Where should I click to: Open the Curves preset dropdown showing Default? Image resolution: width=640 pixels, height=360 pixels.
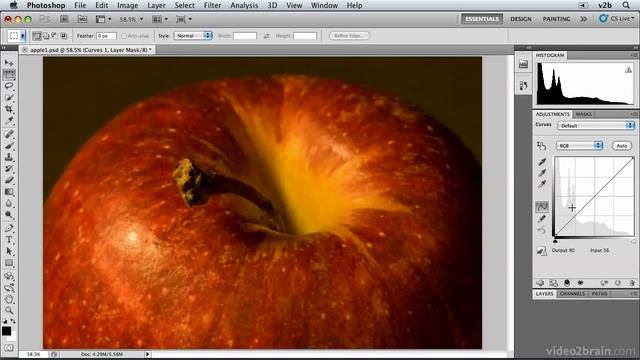[596, 126]
